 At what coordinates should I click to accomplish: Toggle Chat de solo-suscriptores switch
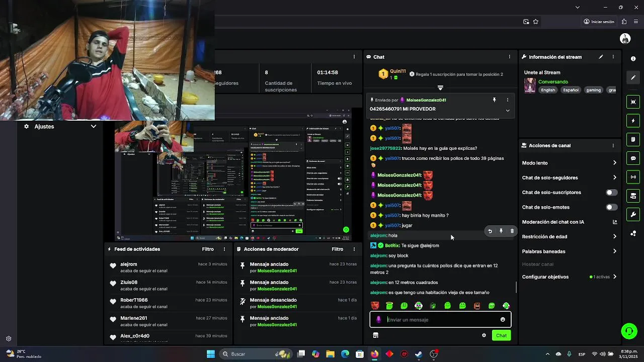[611, 193]
